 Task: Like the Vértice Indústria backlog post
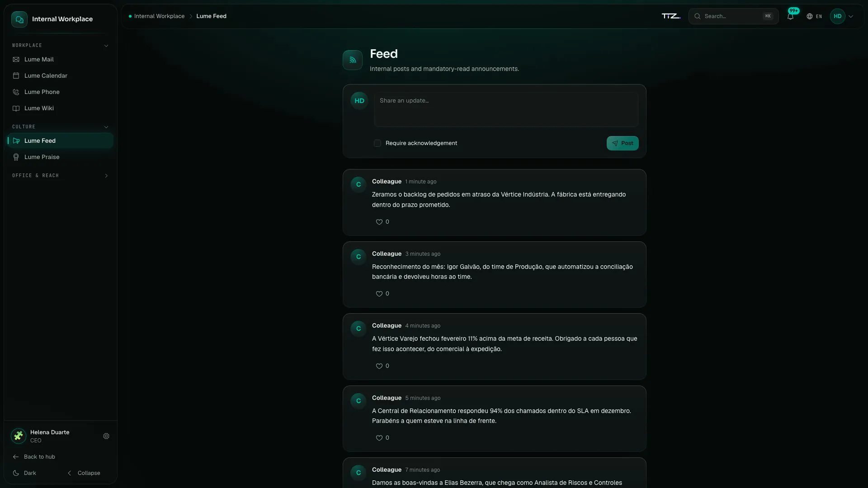coord(382,222)
